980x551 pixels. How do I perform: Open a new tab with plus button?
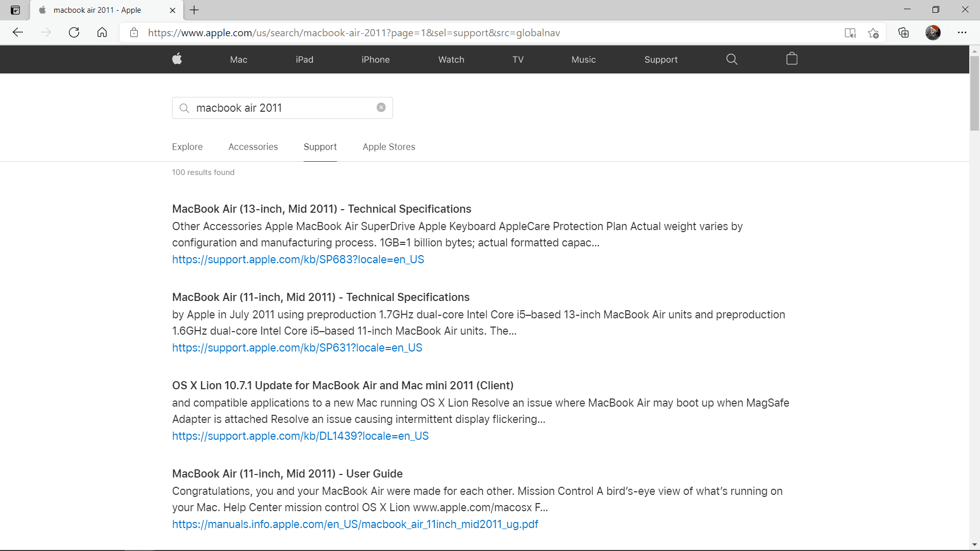point(194,10)
